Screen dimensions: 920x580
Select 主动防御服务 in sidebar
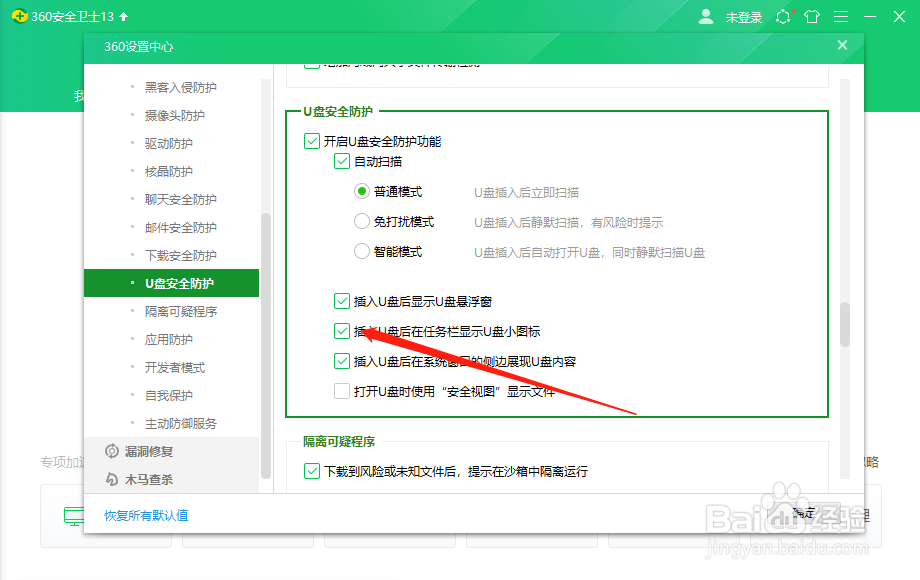(181, 423)
